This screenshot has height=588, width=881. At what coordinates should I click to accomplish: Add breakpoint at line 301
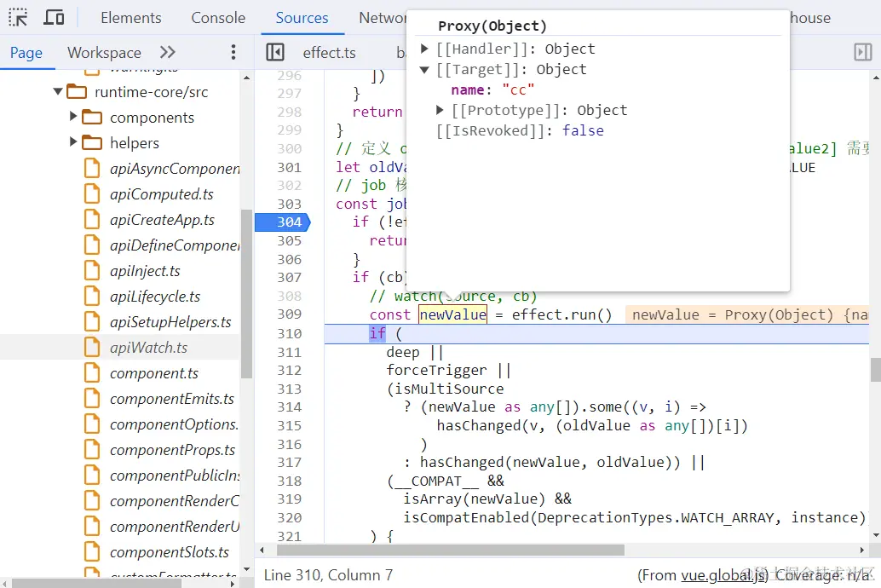coord(290,167)
